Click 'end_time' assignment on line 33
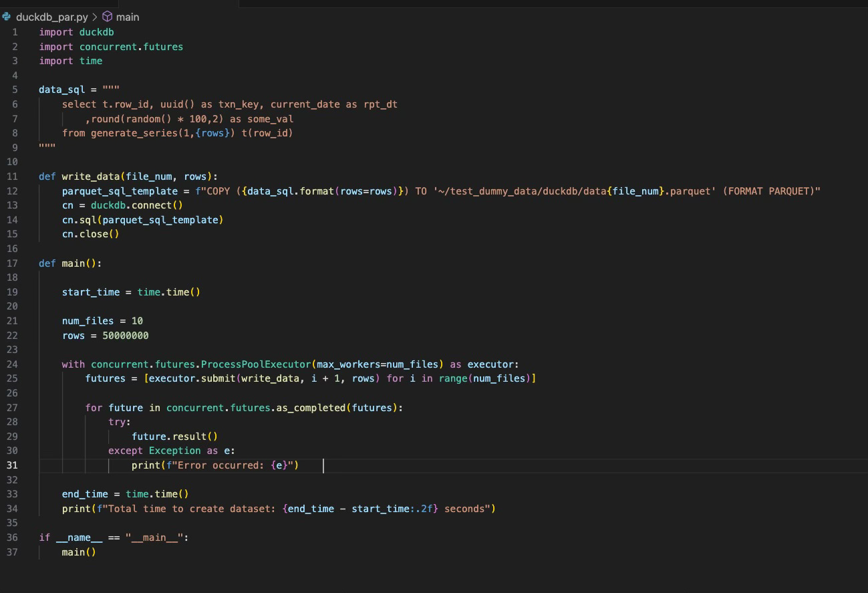 [x=85, y=494]
